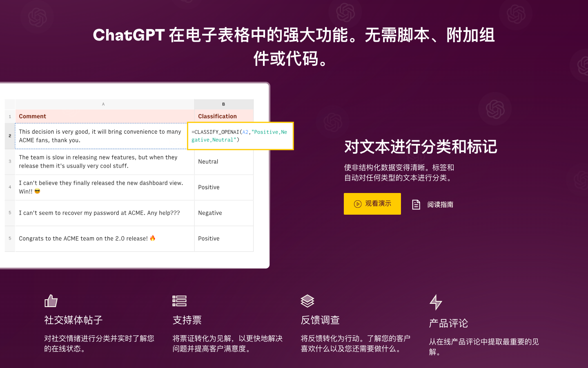Image resolution: width=588 pixels, height=368 pixels.
Task: Click the 对文本进行分类和标记 heading
Action: pos(421,147)
